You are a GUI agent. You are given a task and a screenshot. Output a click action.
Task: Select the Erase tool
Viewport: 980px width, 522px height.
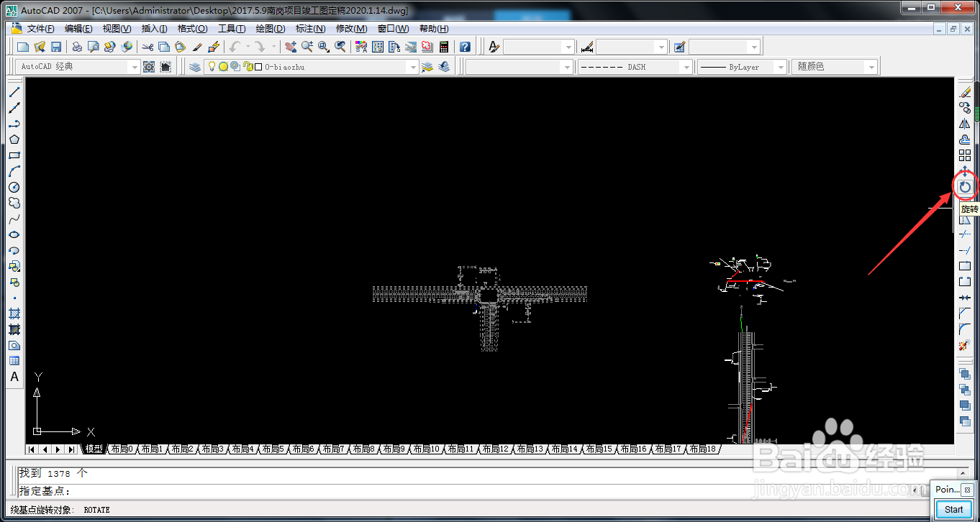point(965,92)
